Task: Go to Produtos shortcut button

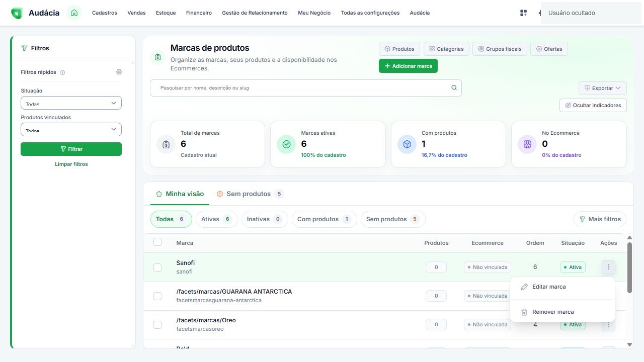Action: click(399, 49)
